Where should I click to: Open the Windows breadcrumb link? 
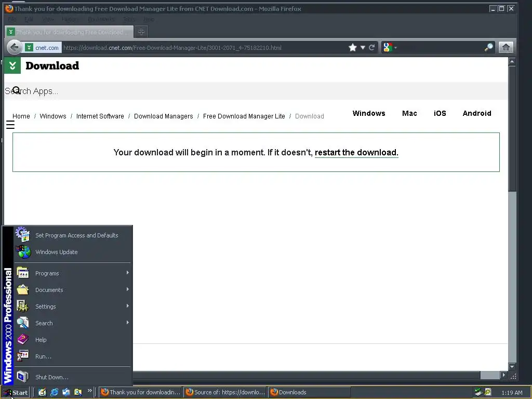(x=53, y=116)
